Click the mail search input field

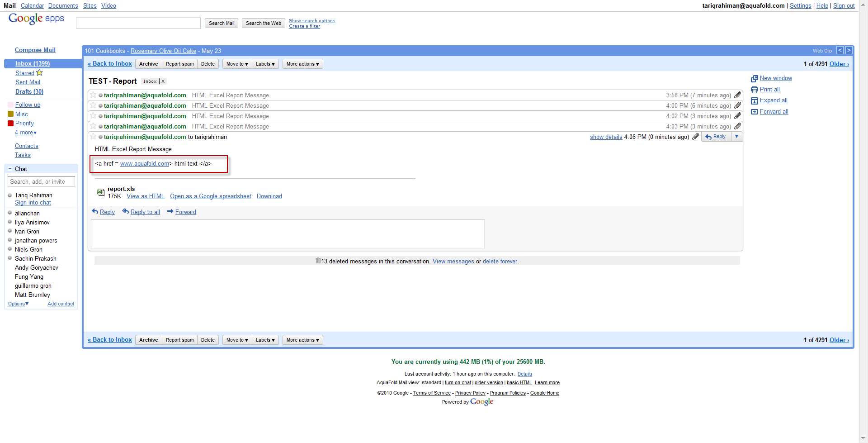click(138, 23)
